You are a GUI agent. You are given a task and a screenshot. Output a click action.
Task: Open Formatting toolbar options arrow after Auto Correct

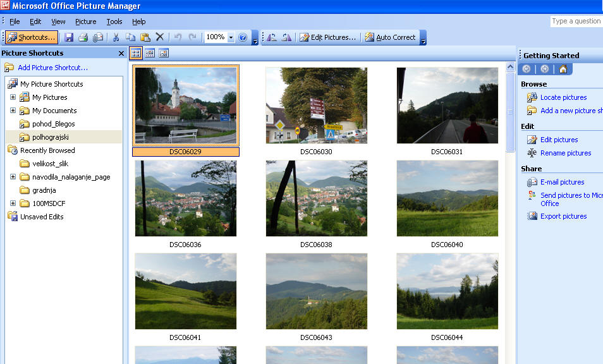(423, 38)
